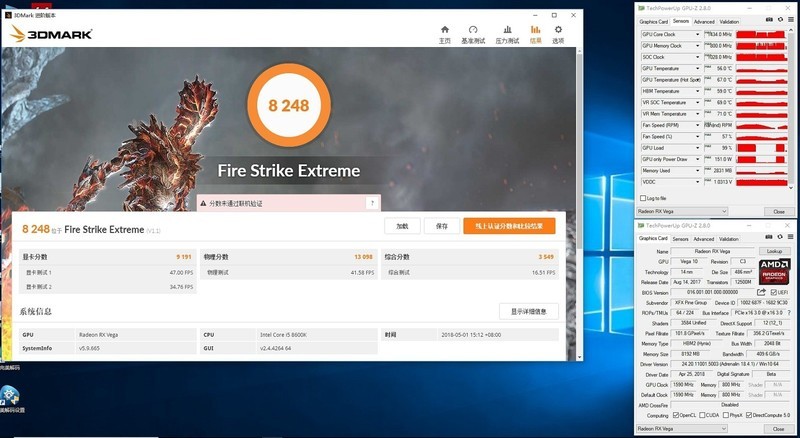
Task: Click the GPU-Z Name field Radeon RX Vega
Action: tap(712, 251)
